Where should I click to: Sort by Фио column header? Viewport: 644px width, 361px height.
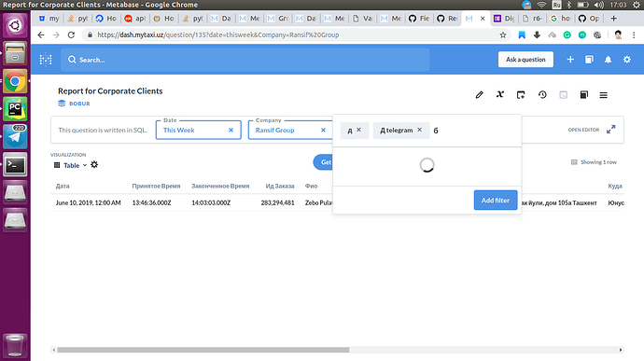(311, 186)
